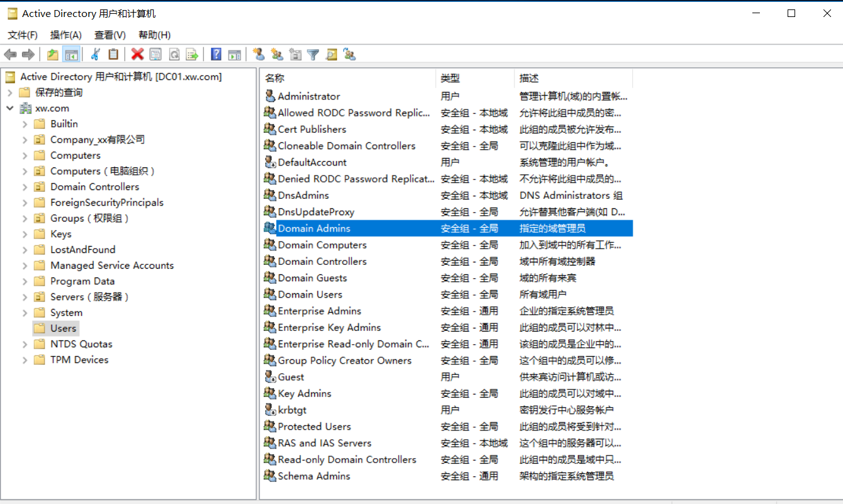Select Computers（电脑组织）in tree
The width and height of the screenshot is (843, 504).
click(103, 171)
